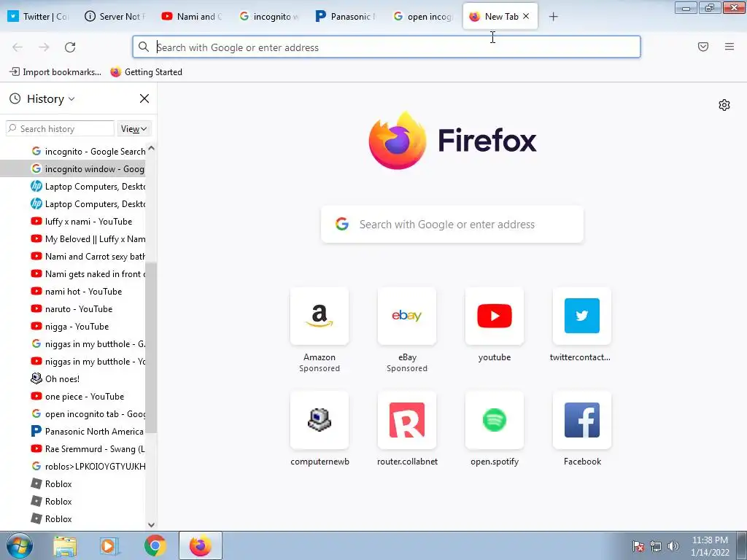The height and width of the screenshot is (560, 747).
Task: Open the open.spotify shortcut tile
Action: [495, 420]
